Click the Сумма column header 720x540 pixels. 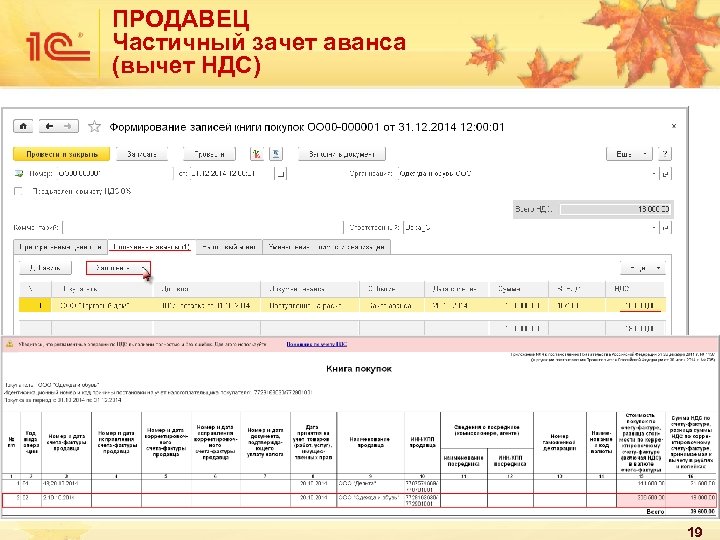pyautogui.click(x=519, y=289)
